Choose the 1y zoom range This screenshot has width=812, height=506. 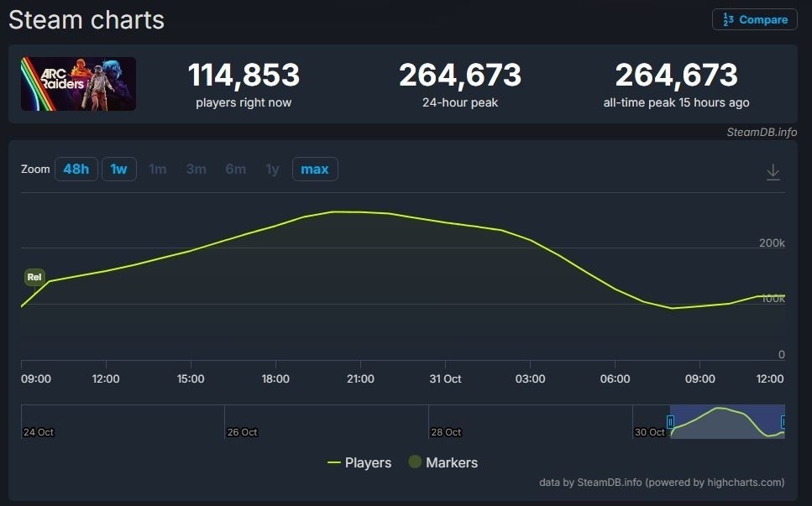tap(272, 170)
